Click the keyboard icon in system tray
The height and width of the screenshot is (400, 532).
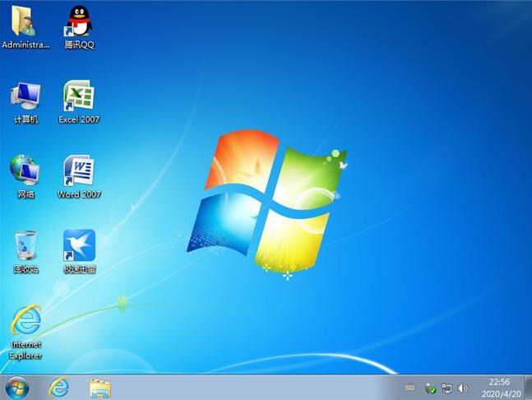[x=409, y=388]
